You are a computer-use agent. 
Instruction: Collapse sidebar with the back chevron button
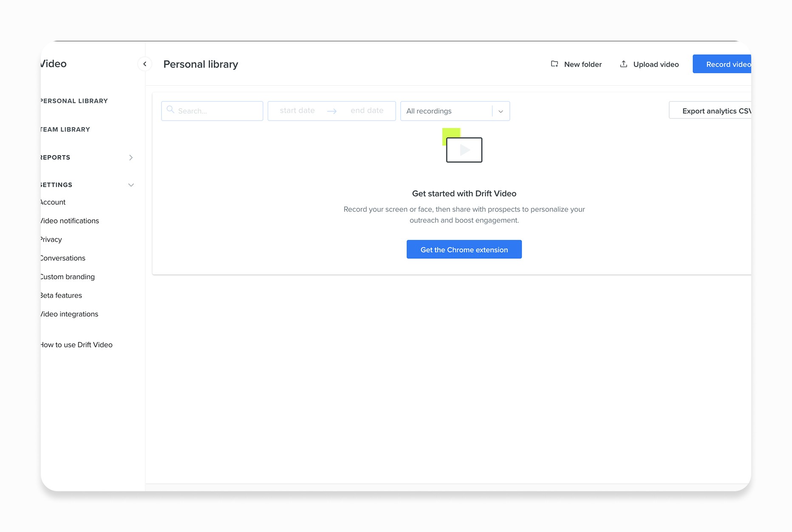(x=144, y=64)
